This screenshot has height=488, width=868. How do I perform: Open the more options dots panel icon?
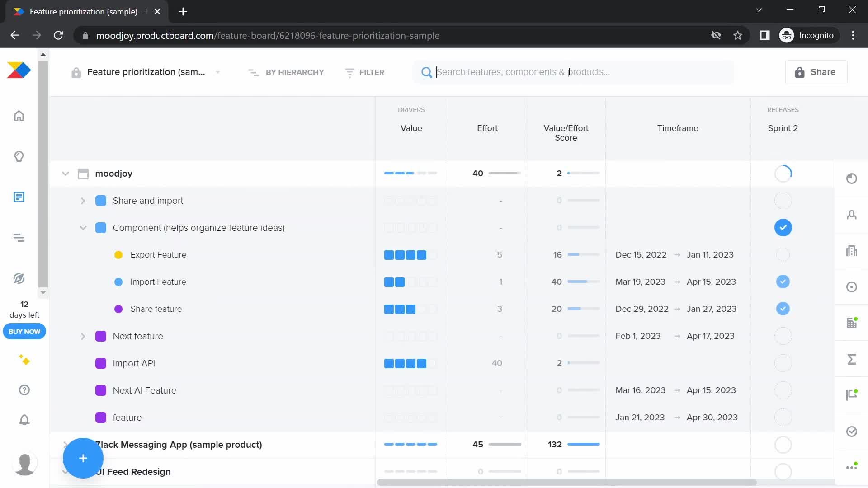[x=852, y=467]
